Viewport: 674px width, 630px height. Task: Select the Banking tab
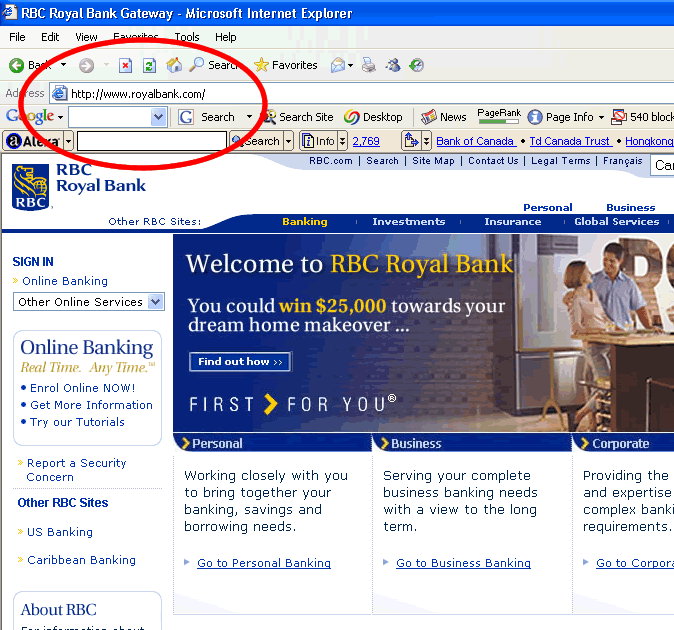(x=305, y=222)
